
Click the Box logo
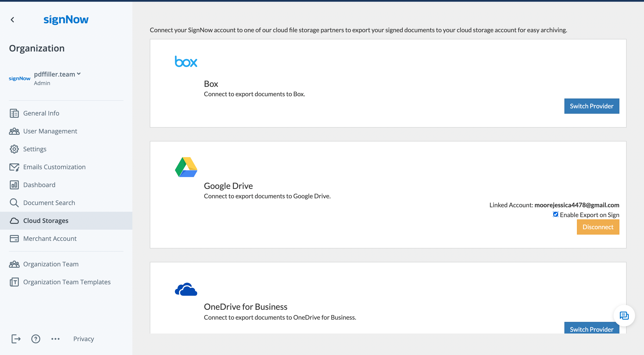point(186,62)
